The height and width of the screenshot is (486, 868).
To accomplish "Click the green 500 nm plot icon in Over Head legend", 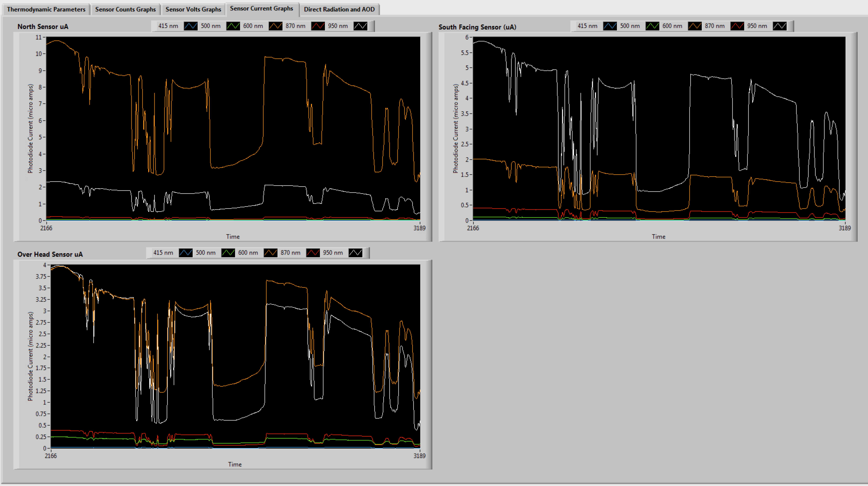I will (228, 253).
